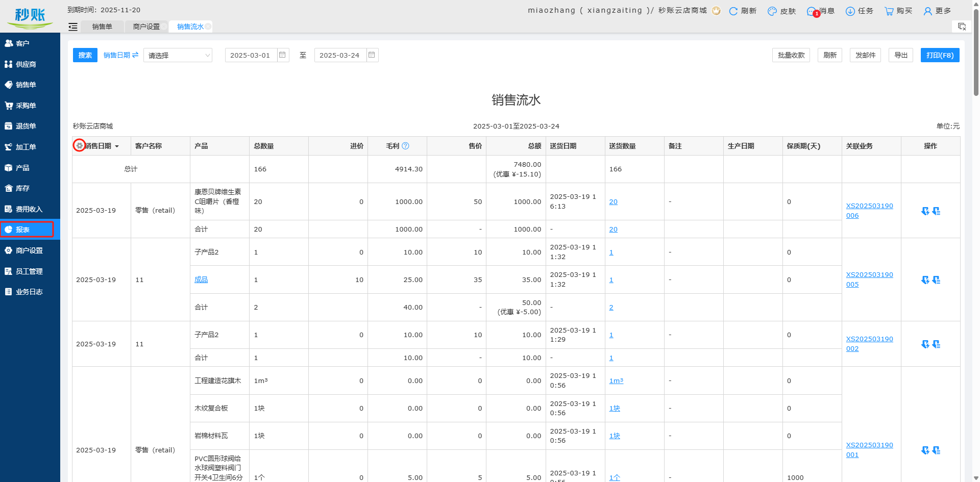This screenshot has height=482, width=980.
Task: Click the second action icon for XS202503190005
Action: point(936,280)
